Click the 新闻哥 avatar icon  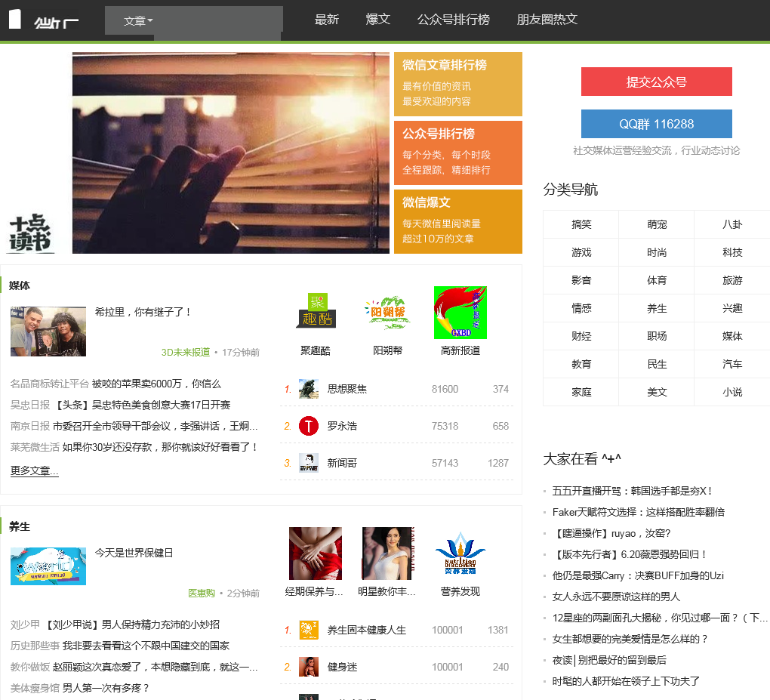point(309,463)
